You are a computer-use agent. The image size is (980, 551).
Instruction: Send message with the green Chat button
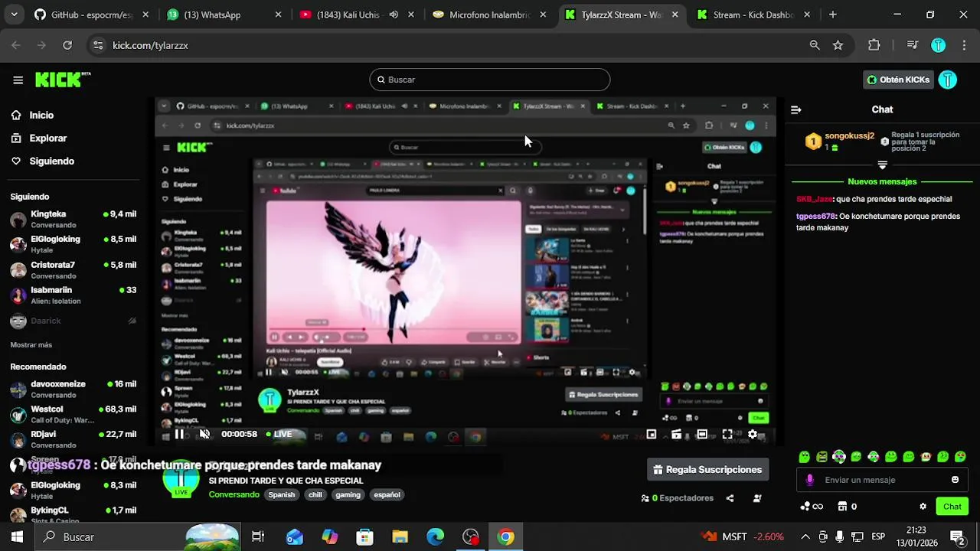[952, 506]
